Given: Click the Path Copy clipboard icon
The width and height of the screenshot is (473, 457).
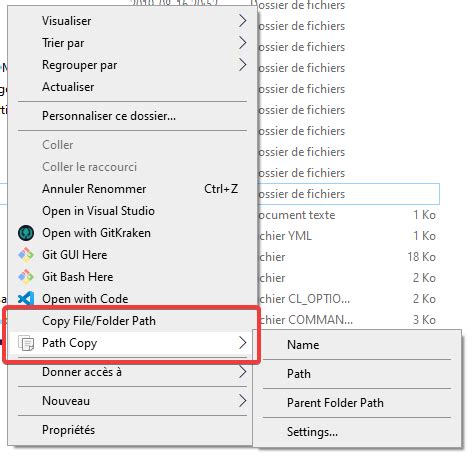Looking at the screenshot, I should coord(26,343).
